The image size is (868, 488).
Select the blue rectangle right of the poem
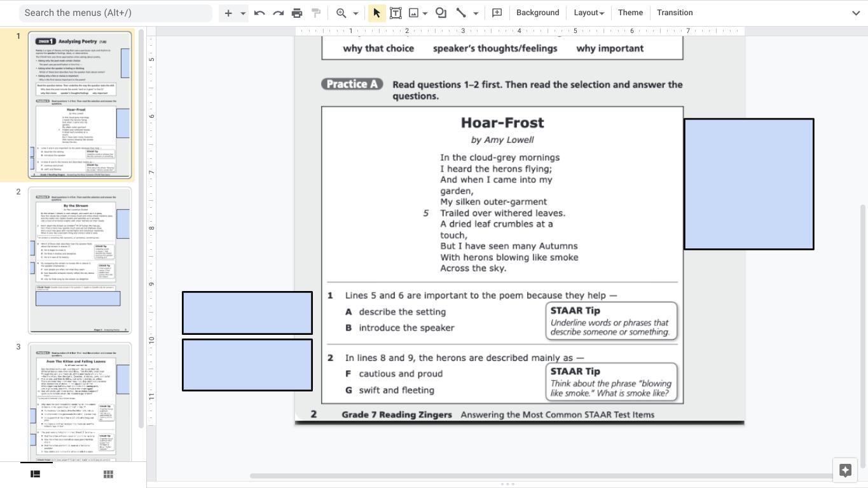pyautogui.click(x=749, y=184)
